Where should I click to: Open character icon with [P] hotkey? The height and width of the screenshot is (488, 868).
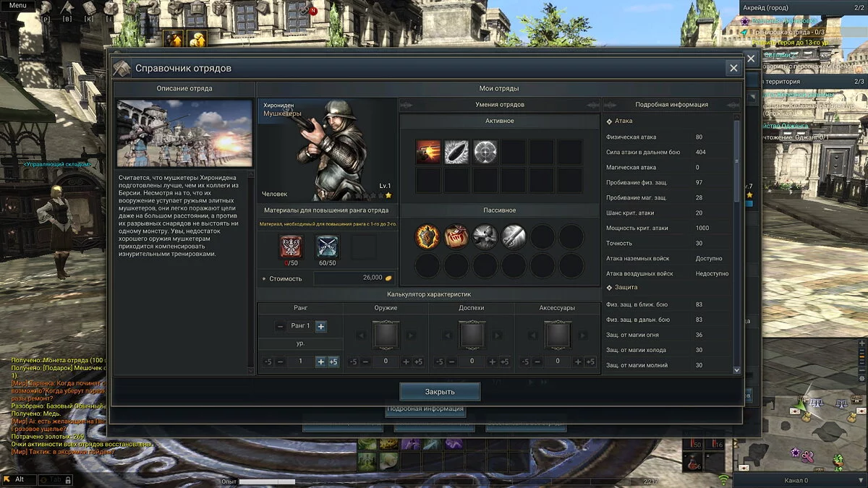[46, 9]
